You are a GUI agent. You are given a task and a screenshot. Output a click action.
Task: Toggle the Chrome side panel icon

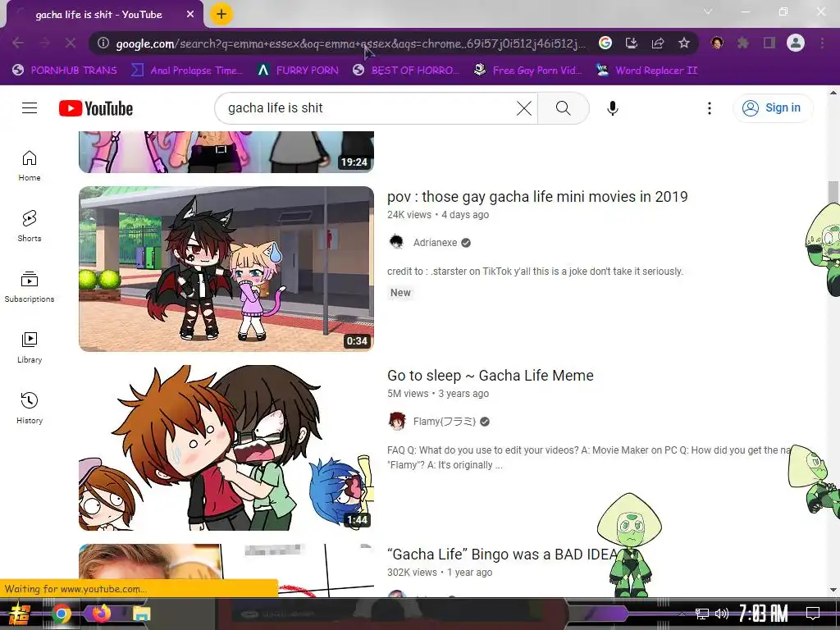click(769, 43)
